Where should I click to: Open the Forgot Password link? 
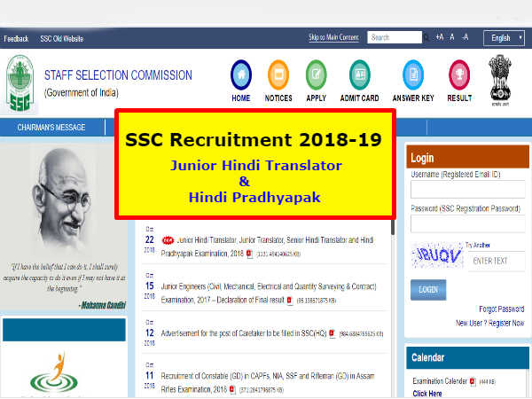pyautogui.click(x=502, y=309)
